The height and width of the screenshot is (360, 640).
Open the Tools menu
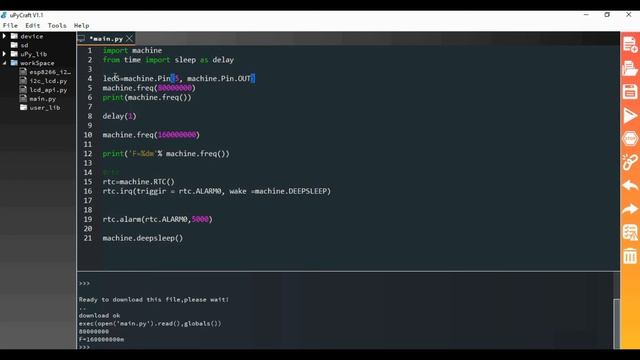[x=57, y=25]
